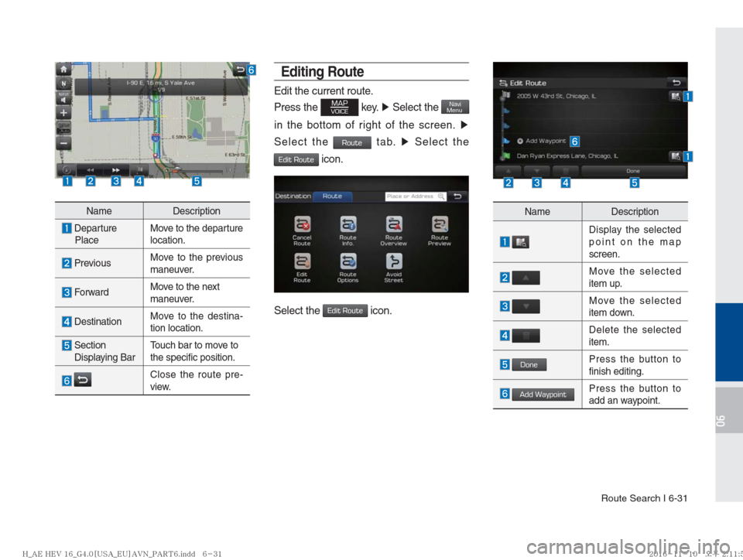Click the trash button in description table
The width and height of the screenshot is (743, 560).
tap(526, 336)
